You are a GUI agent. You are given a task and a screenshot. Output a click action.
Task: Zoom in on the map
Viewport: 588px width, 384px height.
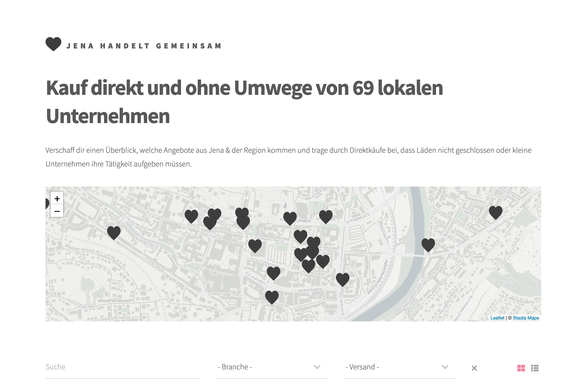[57, 198]
